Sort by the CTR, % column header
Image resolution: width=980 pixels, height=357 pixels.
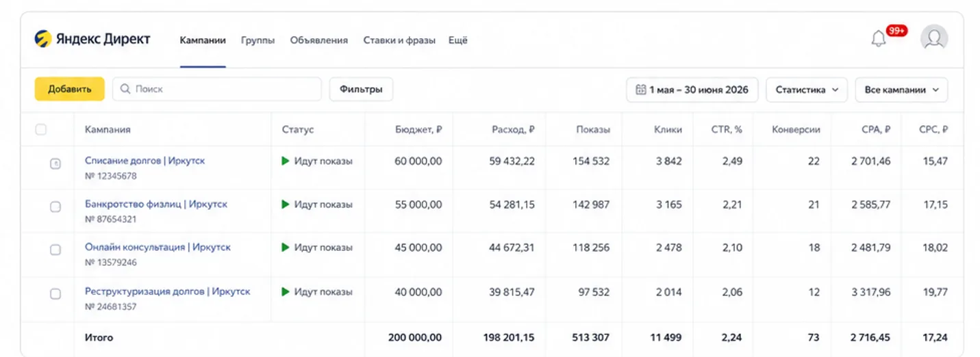727,129
